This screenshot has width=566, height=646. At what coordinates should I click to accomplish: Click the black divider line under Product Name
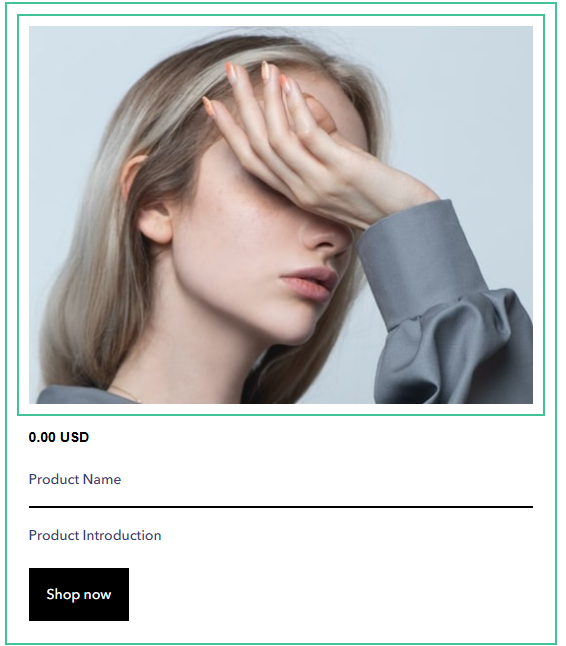[281, 507]
